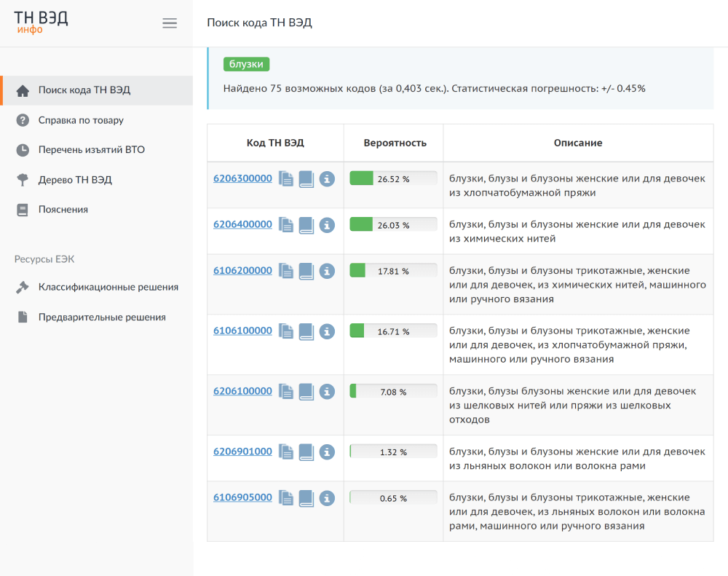Viewport: 728px width, 576px height.
Task: Toggle the sidebar with the hamburger menu
Action: (170, 23)
